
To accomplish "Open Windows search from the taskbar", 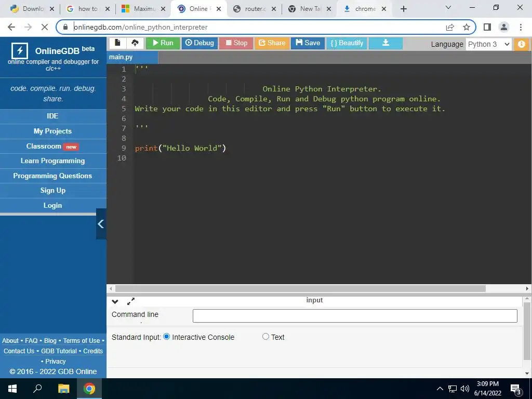I will 37,389.
